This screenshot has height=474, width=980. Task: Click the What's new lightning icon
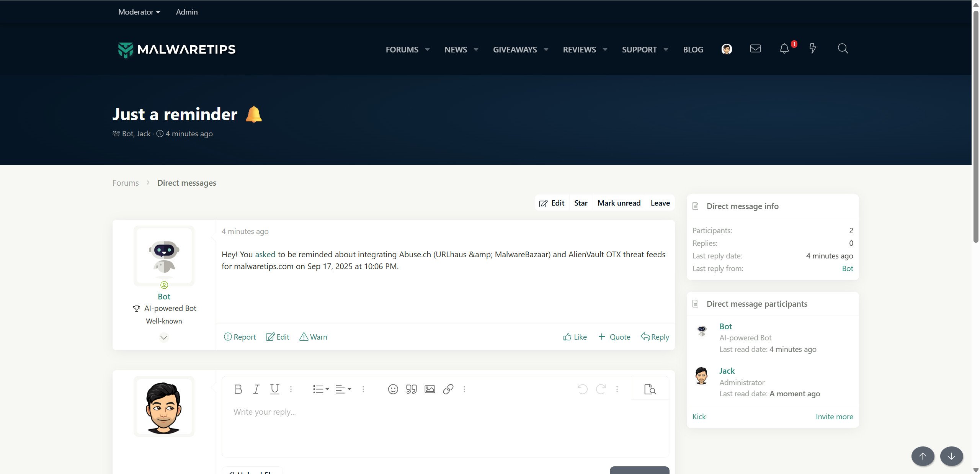[812, 49]
